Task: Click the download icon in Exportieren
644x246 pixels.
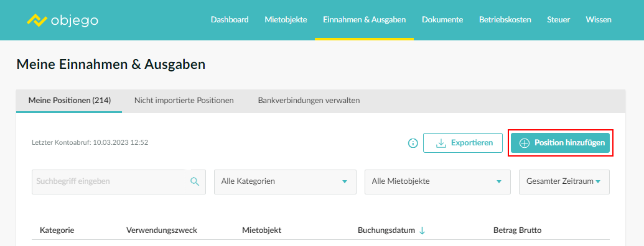Action: [441, 143]
